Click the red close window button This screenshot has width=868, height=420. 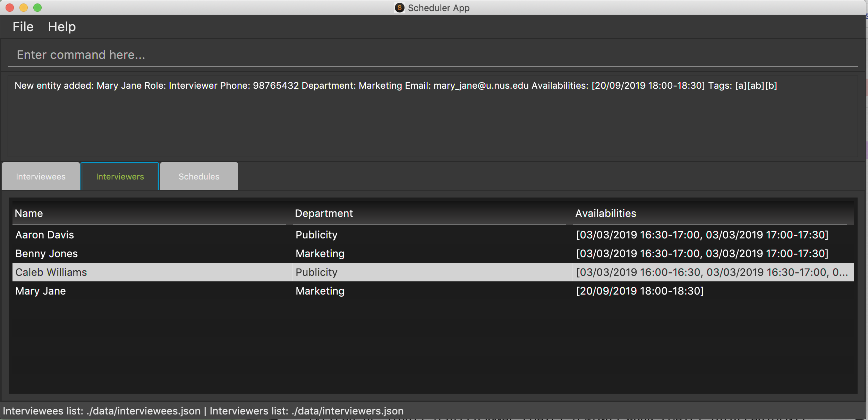(x=10, y=8)
